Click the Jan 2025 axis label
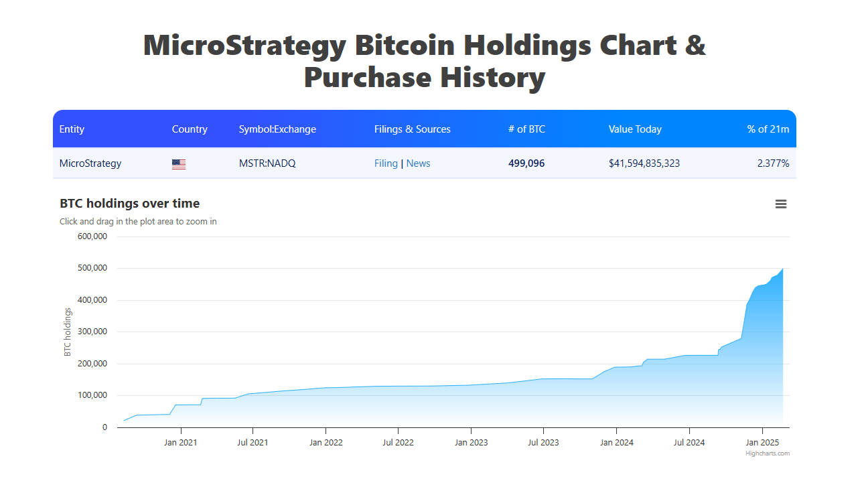Image resolution: width=868 pixels, height=491 pixels. pos(763,442)
